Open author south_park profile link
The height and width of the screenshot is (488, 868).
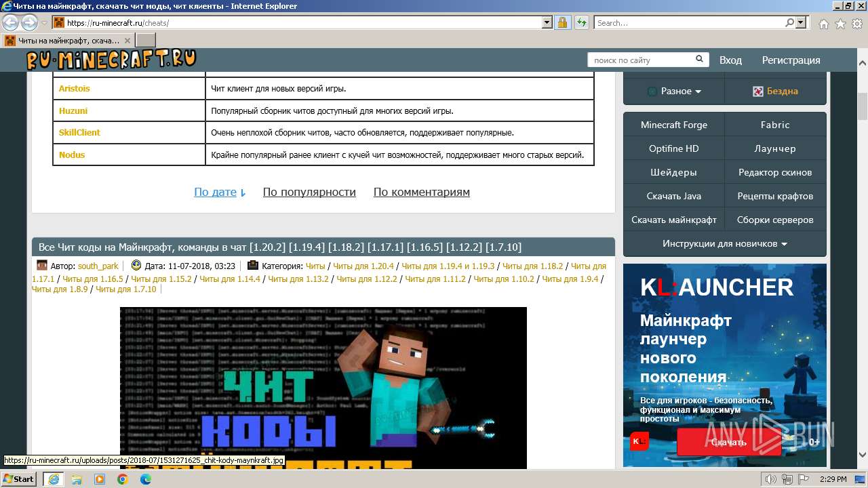tap(98, 266)
